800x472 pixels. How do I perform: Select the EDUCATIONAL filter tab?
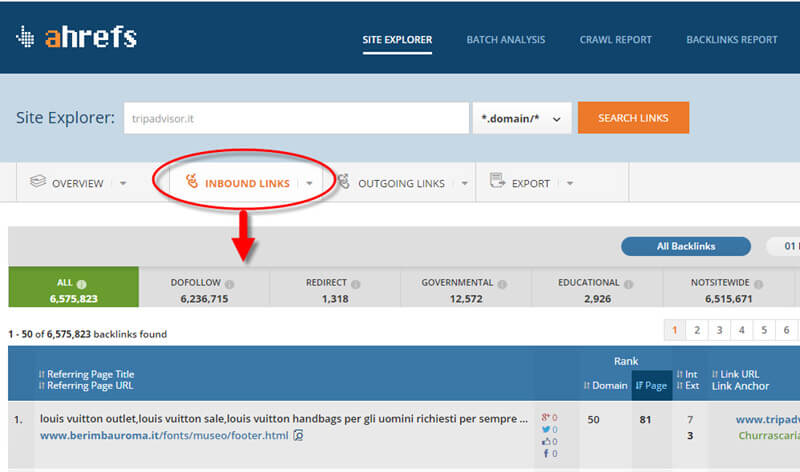pos(597,287)
